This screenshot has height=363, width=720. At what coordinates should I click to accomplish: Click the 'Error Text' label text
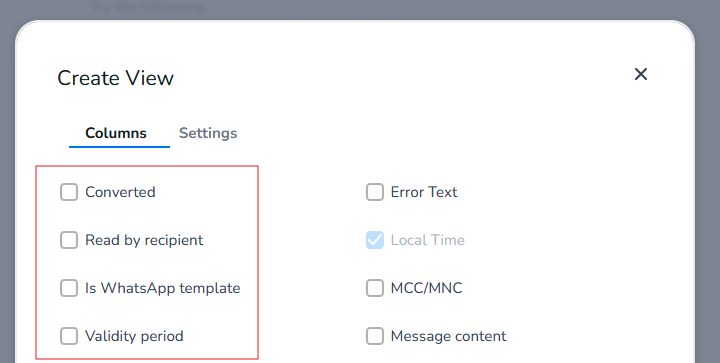coord(424,192)
